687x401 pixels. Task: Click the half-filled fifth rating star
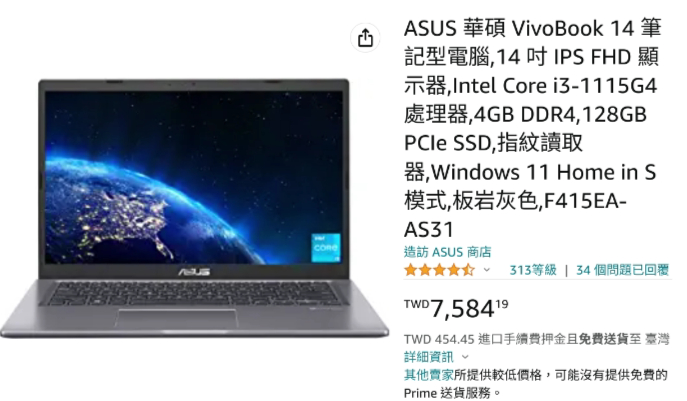click(x=468, y=270)
